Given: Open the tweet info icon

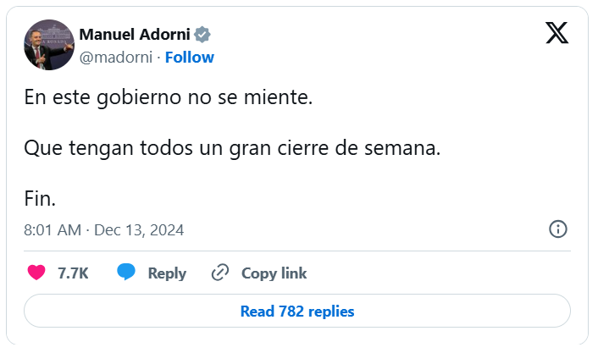Looking at the screenshot, I should [558, 229].
